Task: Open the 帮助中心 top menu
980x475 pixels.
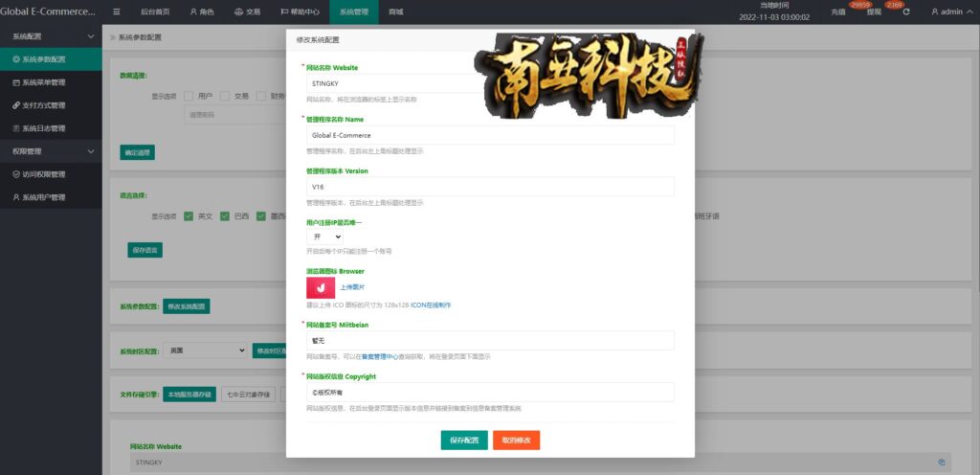Action: click(x=300, y=11)
